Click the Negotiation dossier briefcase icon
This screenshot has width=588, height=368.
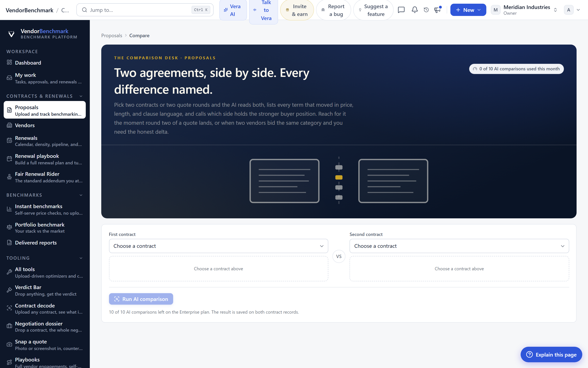(9, 326)
